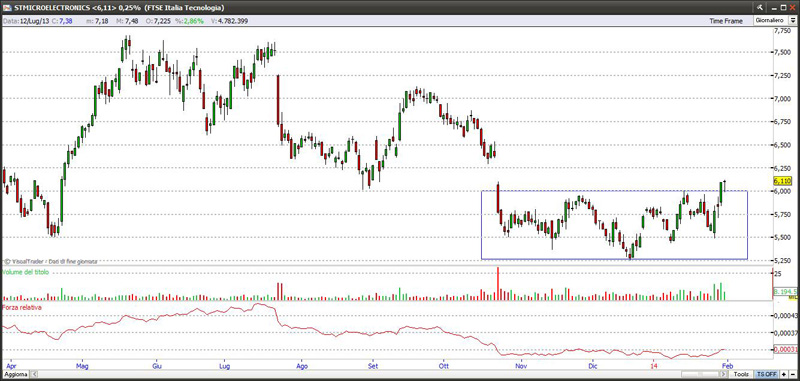Open the Time Frame dropdown arrow
Image resolution: width=800 pixels, height=381 pixels.
click(x=792, y=20)
